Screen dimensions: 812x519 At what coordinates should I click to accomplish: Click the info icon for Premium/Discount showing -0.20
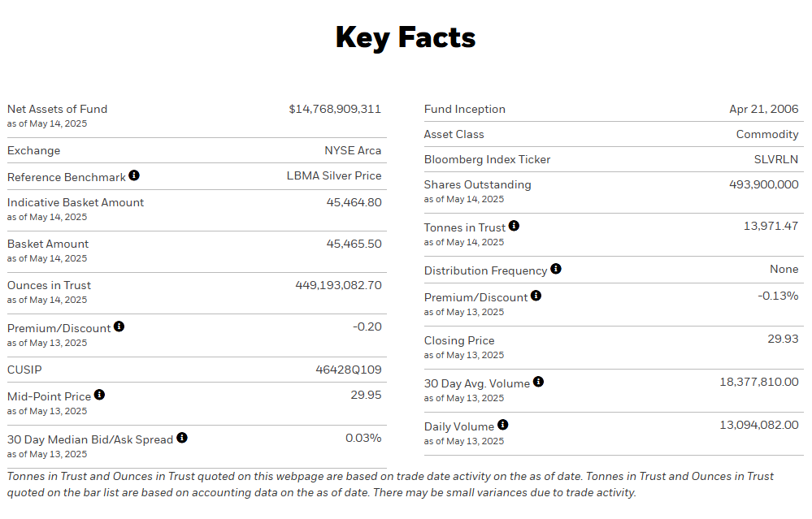[119, 327]
